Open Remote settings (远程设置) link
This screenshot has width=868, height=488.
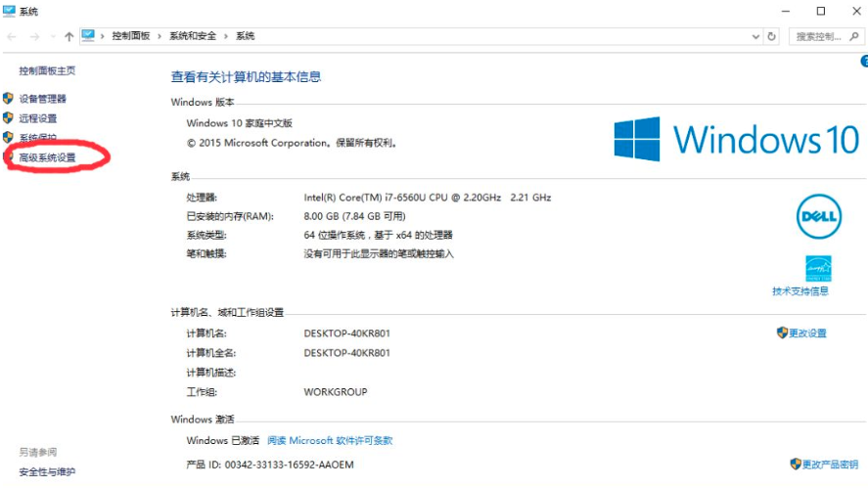click(37, 118)
